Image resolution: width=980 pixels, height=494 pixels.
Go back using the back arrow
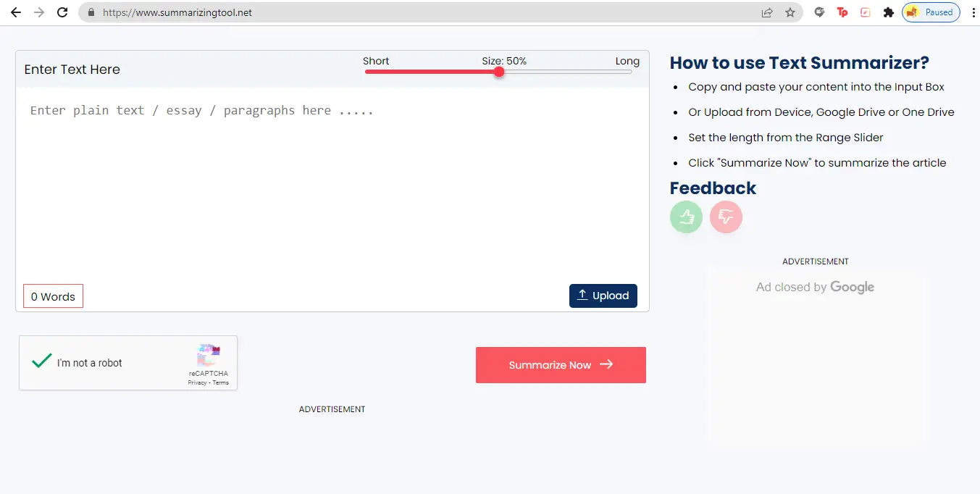pyautogui.click(x=15, y=12)
